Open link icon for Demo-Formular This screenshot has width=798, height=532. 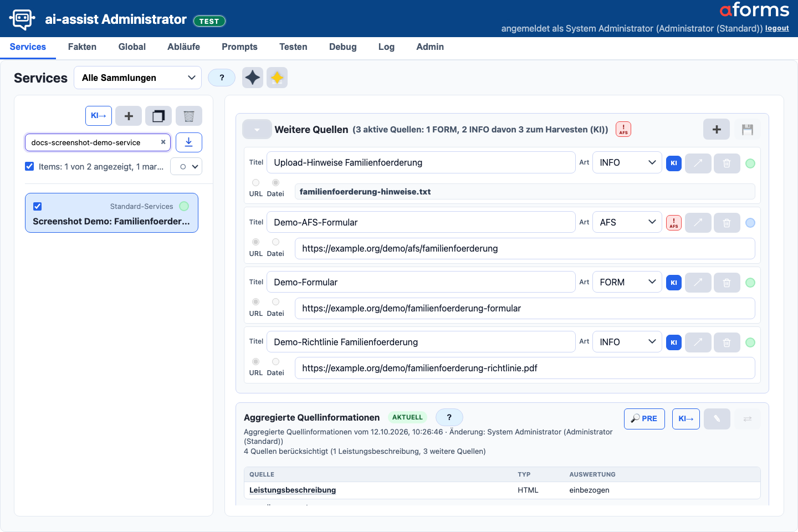698,283
